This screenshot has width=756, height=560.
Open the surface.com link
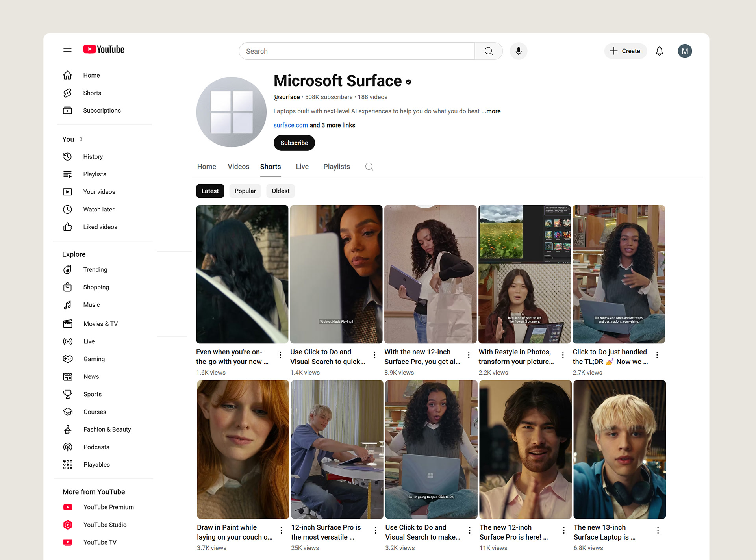[x=291, y=125]
